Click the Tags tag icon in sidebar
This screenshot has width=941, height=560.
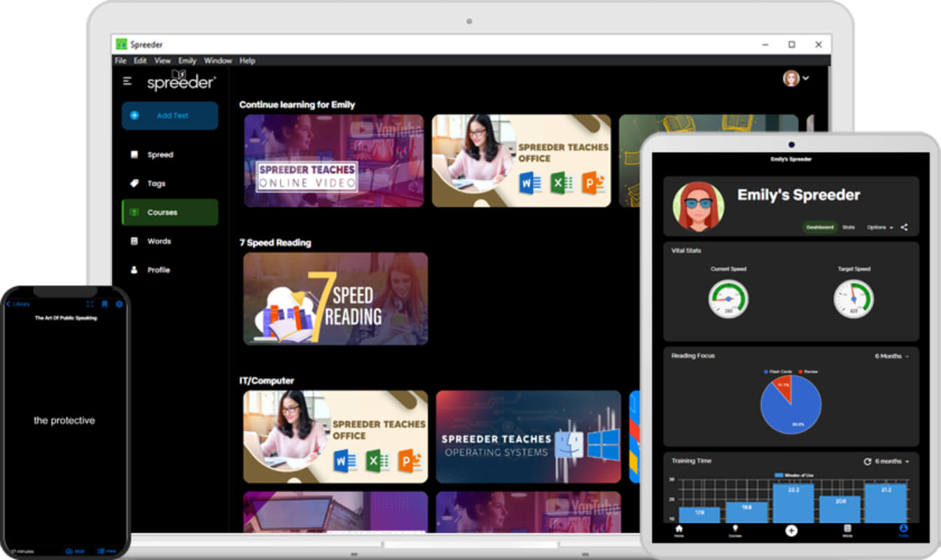click(134, 183)
